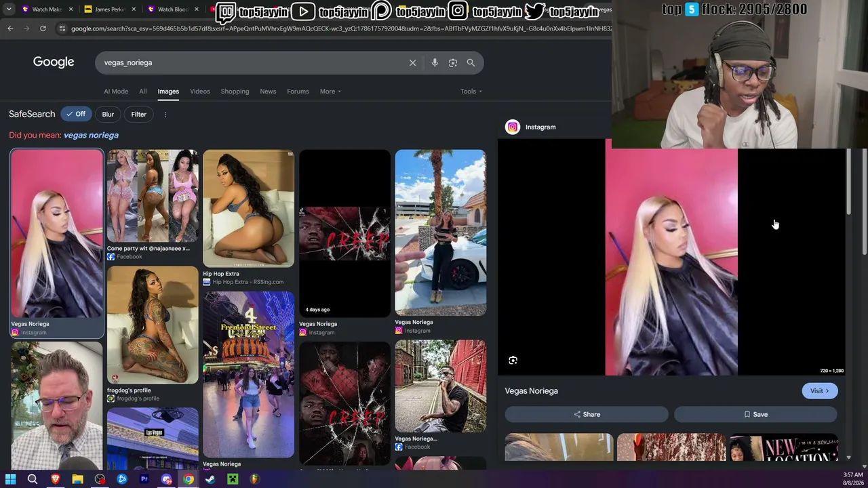Open the Windows Start menu
The width and height of the screenshot is (868, 488).
point(10,479)
